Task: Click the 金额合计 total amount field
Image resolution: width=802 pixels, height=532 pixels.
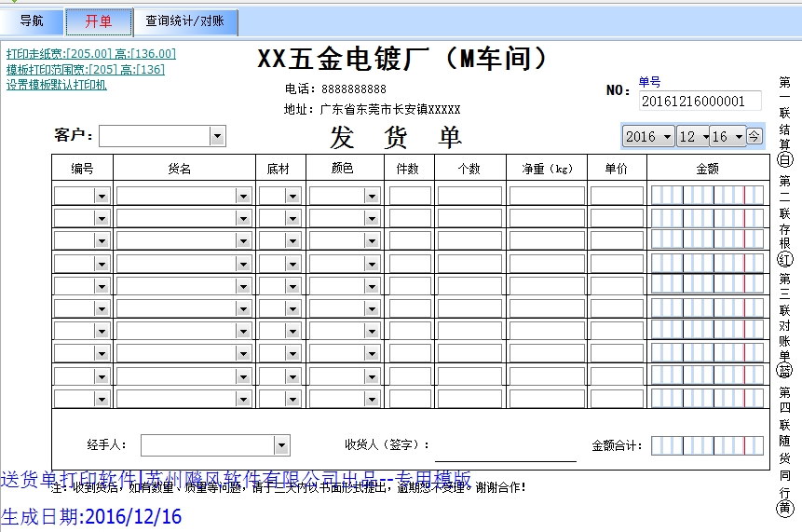Action: (707, 445)
